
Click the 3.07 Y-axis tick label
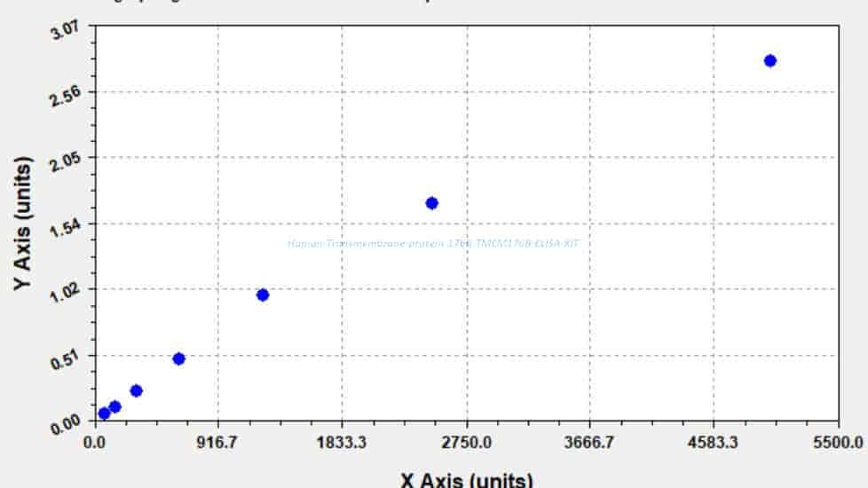tap(65, 30)
